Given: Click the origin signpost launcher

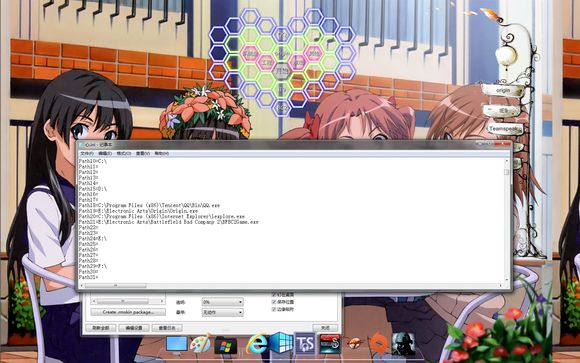Looking at the screenshot, I should (503, 90).
